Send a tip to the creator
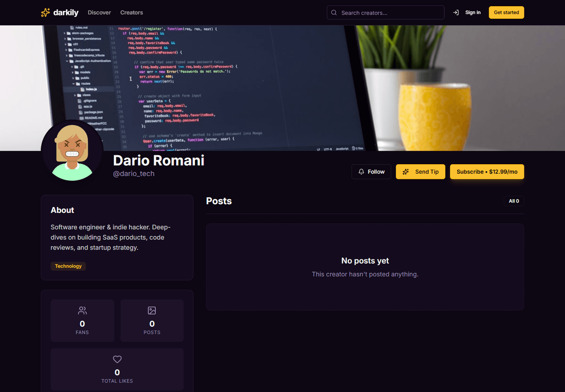The height and width of the screenshot is (392, 565). pyautogui.click(x=420, y=172)
